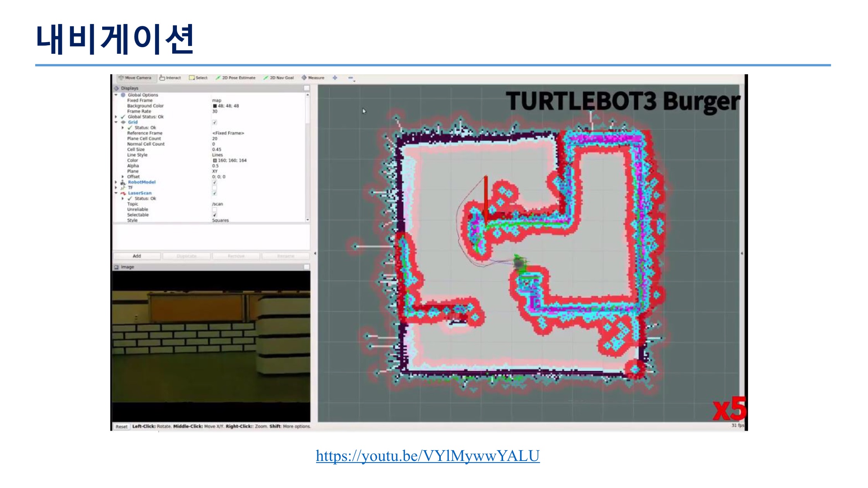The image size is (868, 488).
Task: Click the Image panel monitor icon
Action: pyautogui.click(x=116, y=267)
